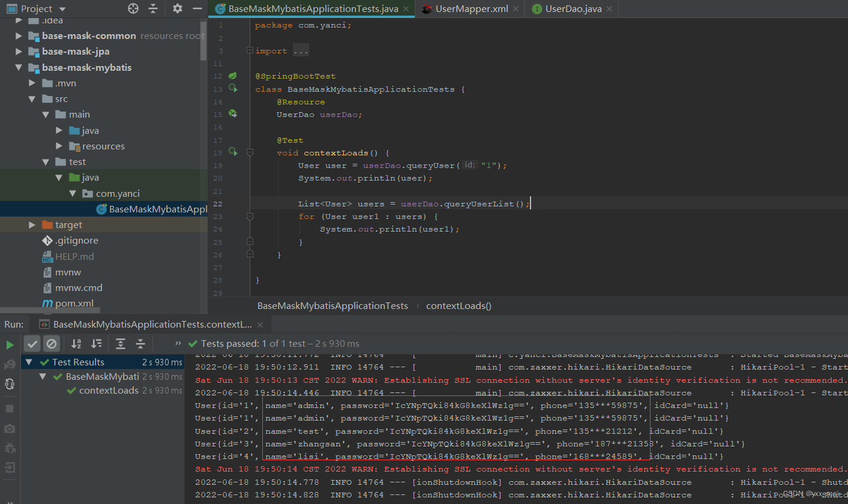Collapse the base-mask-mybatis module

tap(19, 68)
